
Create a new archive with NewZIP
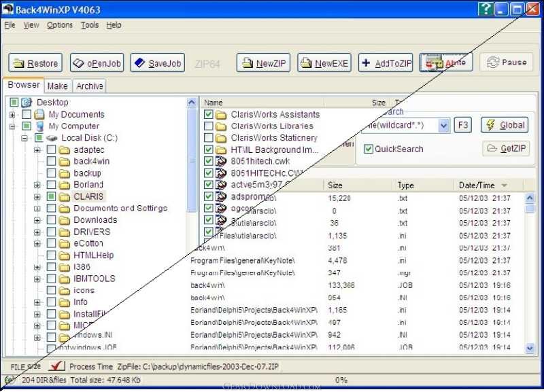(x=263, y=63)
